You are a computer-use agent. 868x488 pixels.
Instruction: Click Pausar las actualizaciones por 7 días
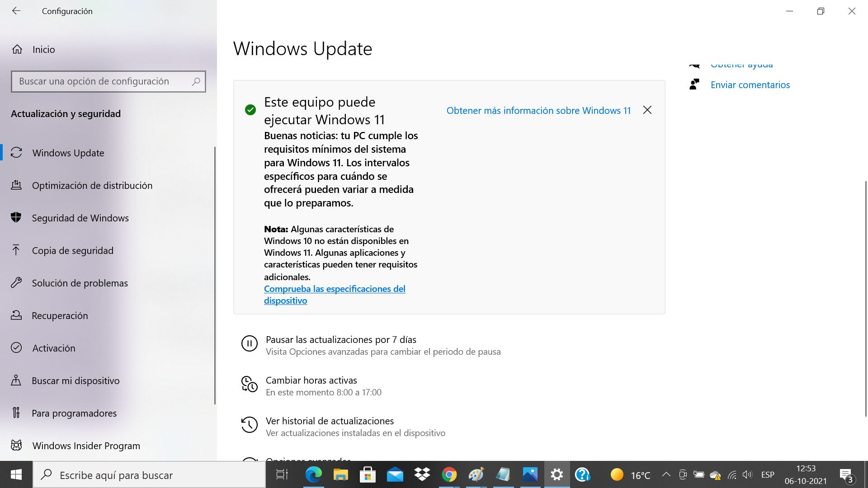[341, 340]
